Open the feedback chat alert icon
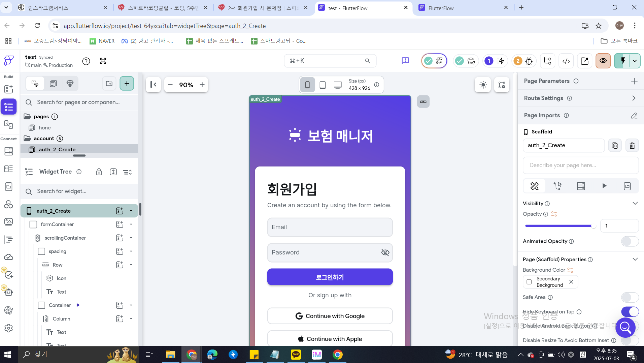The height and width of the screenshot is (363, 644). pyautogui.click(x=405, y=61)
